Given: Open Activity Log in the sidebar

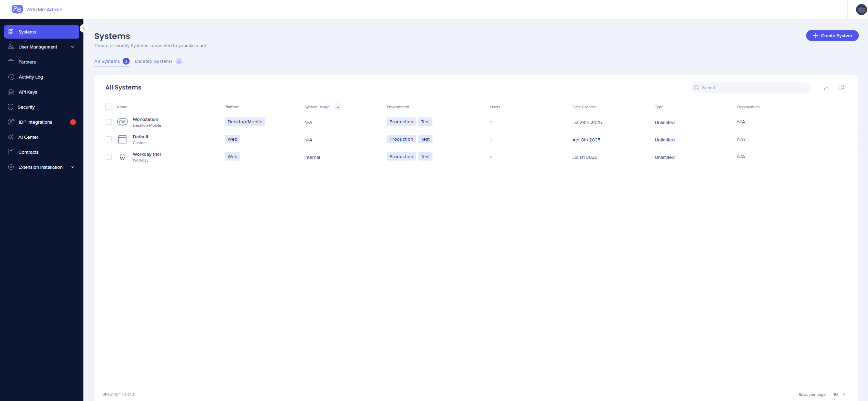Looking at the screenshot, I should (x=31, y=77).
